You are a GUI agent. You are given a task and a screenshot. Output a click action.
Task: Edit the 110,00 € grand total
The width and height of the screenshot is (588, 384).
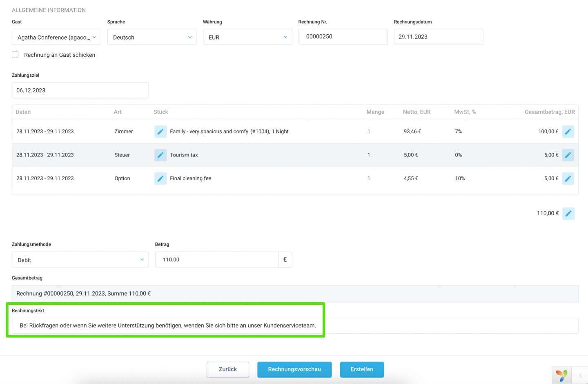click(x=568, y=213)
